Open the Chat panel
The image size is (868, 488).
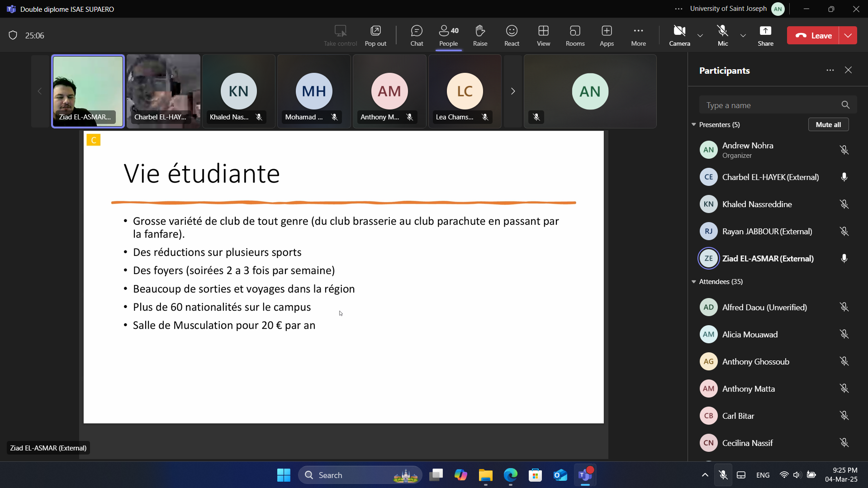pyautogui.click(x=416, y=35)
